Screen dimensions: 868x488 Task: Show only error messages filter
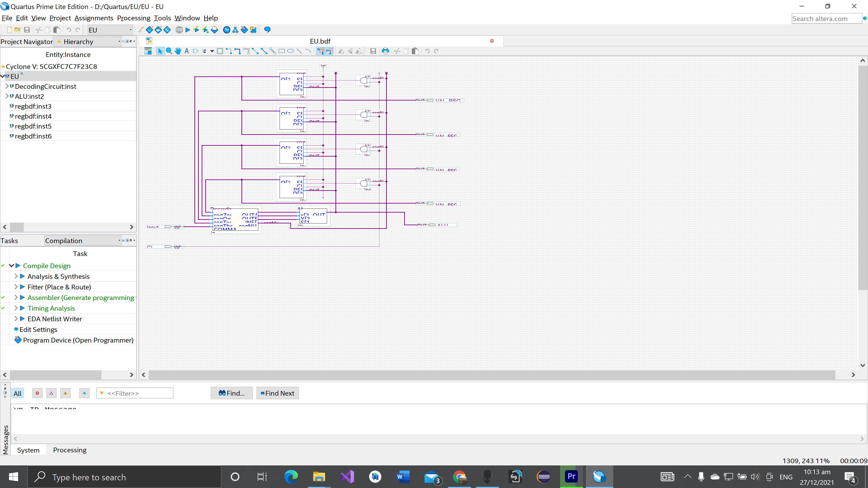point(37,393)
